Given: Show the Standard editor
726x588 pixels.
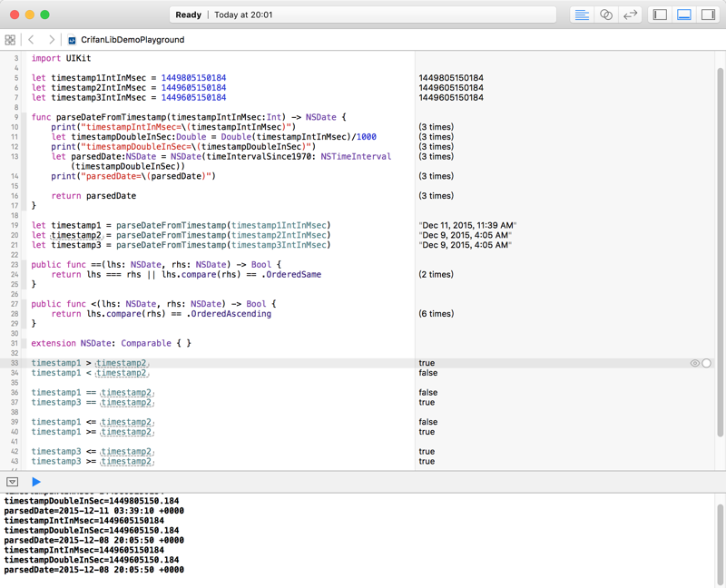Looking at the screenshot, I should [x=582, y=15].
